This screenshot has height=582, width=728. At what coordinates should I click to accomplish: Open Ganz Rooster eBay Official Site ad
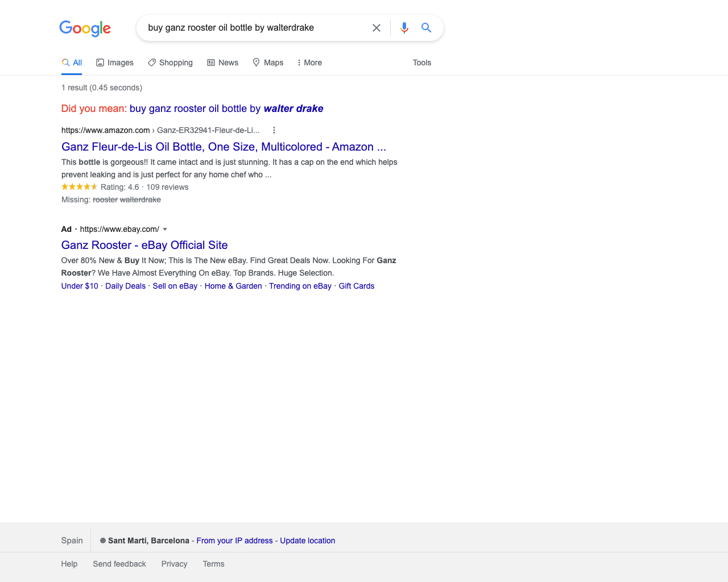pyautogui.click(x=144, y=245)
